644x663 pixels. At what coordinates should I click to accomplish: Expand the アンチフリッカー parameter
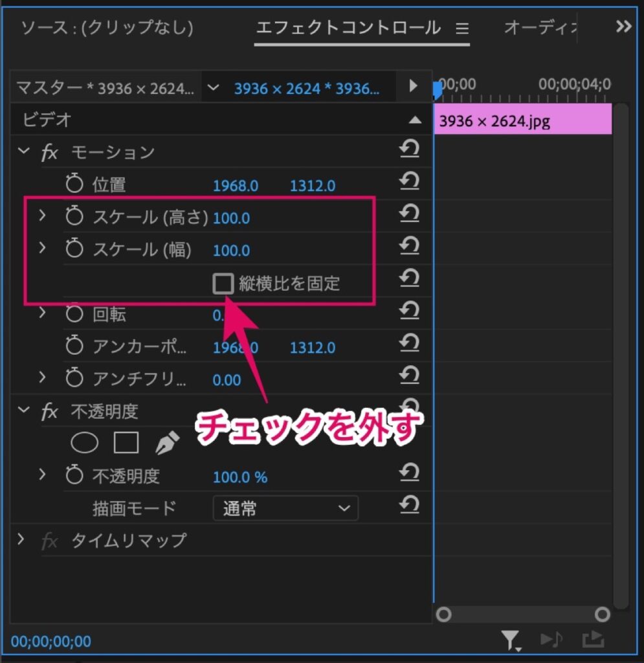click(x=42, y=377)
